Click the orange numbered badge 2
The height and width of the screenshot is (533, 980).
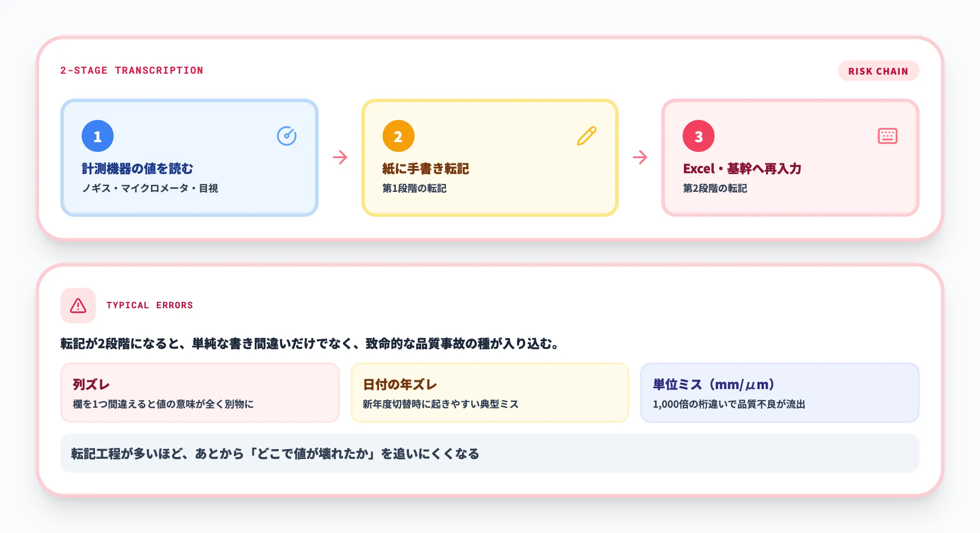click(x=398, y=135)
